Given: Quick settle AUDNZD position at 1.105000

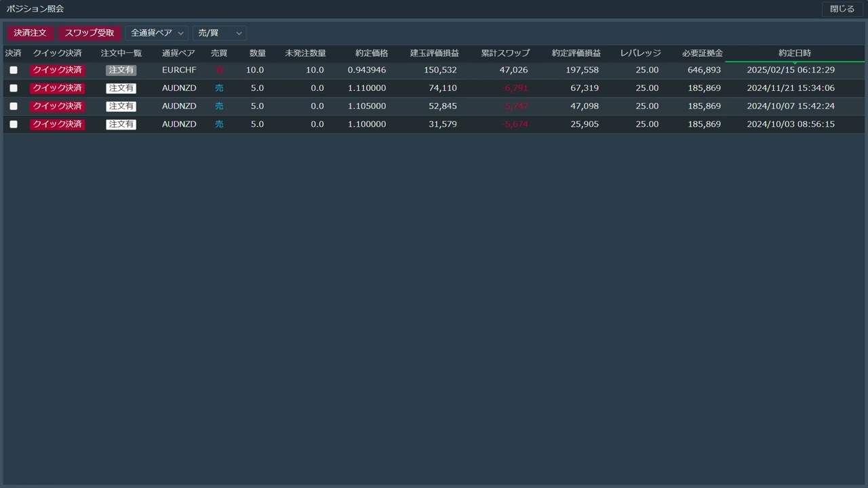Looking at the screenshot, I should (58, 106).
